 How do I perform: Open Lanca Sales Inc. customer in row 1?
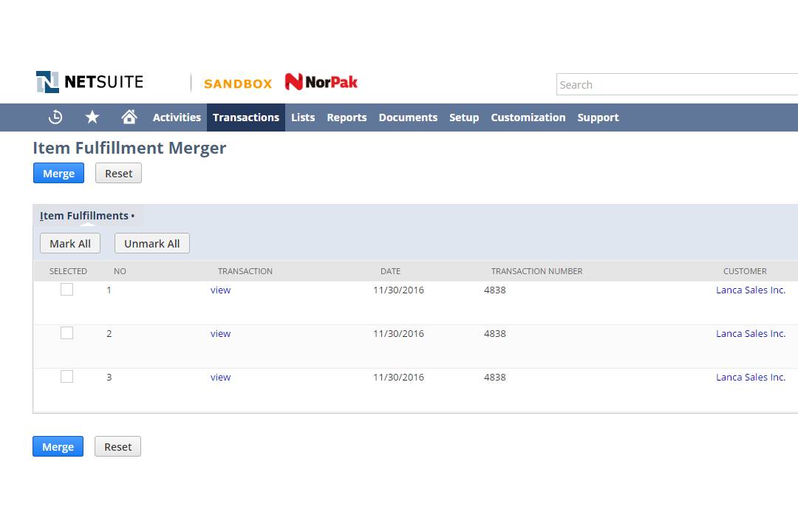[751, 290]
